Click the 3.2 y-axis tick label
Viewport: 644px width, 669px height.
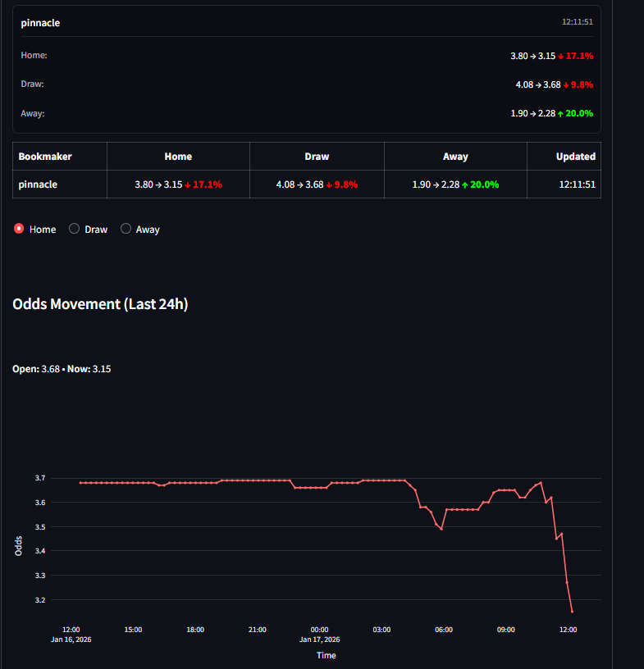click(x=40, y=600)
